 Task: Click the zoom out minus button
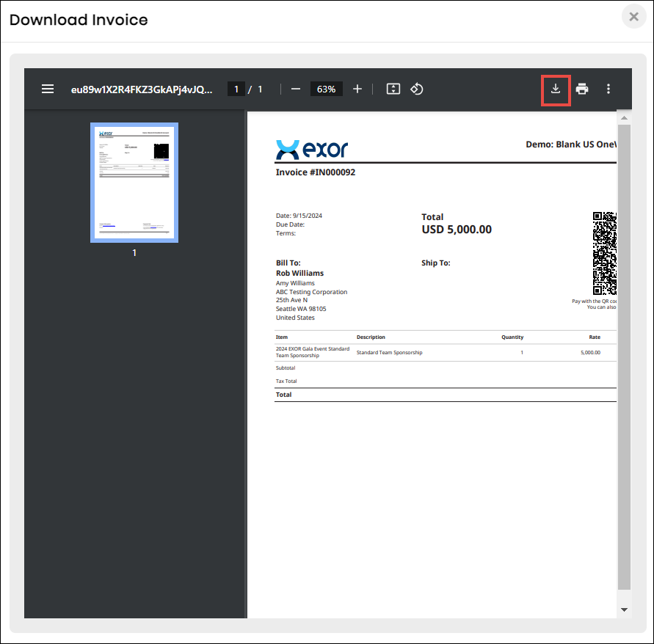[x=296, y=89]
